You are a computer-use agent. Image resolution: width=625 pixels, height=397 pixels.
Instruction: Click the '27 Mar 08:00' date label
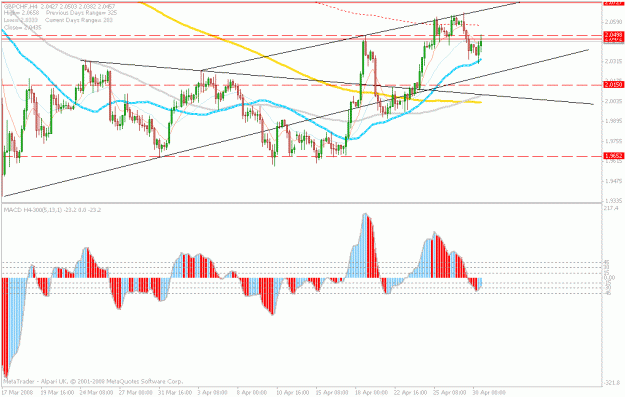[x=136, y=393]
